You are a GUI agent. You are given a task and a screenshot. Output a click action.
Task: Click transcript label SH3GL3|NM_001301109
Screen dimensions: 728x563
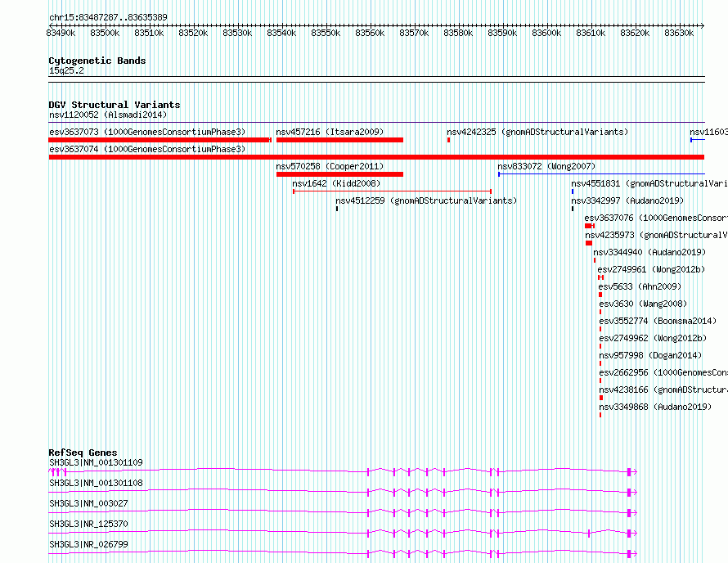tap(96, 462)
